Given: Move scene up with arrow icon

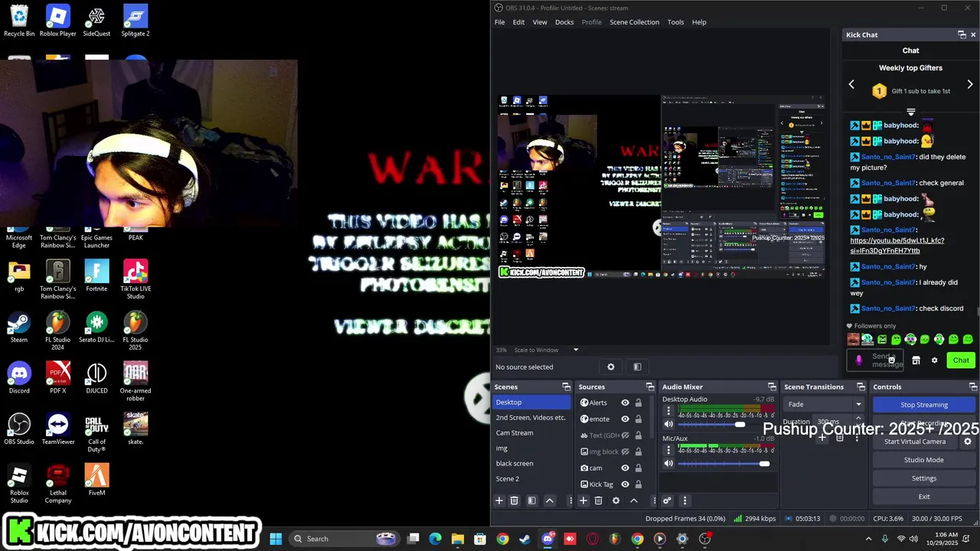Looking at the screenshot, I should click(x=550, y=500).
